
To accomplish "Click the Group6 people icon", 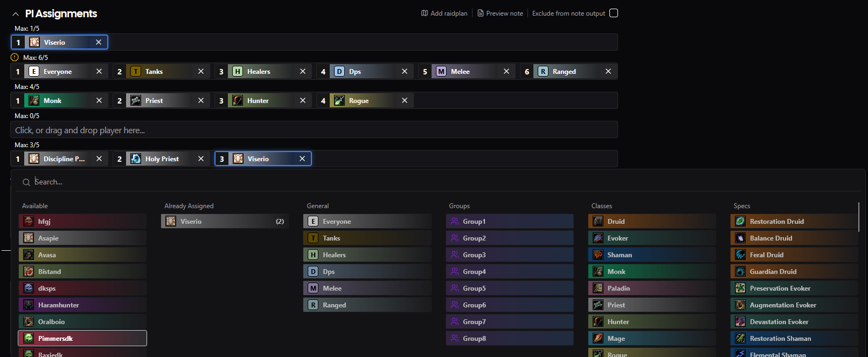I will coord(455,305).
